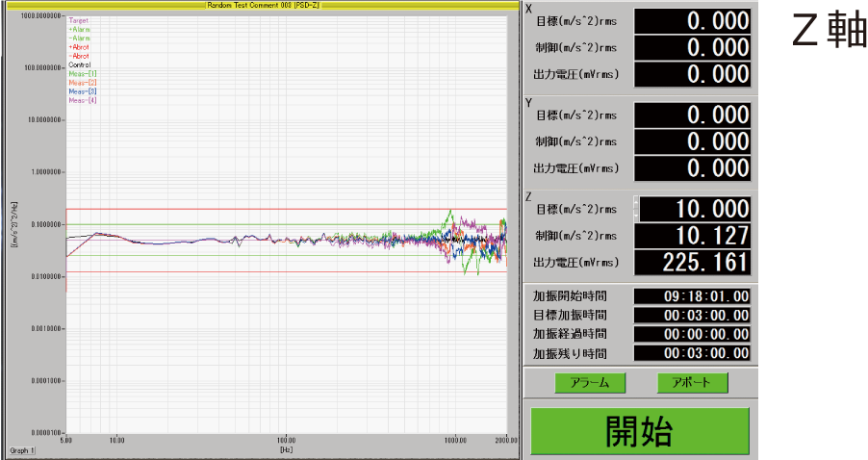Click the +Alarm legend entry
The height and width of the screenshot is (460, 868).
[80, 29]
